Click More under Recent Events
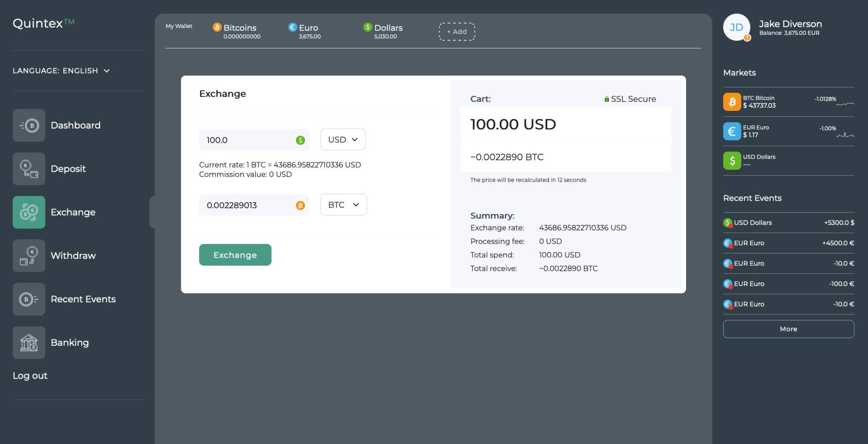This screenshot has width=868, height=444. 788,329
